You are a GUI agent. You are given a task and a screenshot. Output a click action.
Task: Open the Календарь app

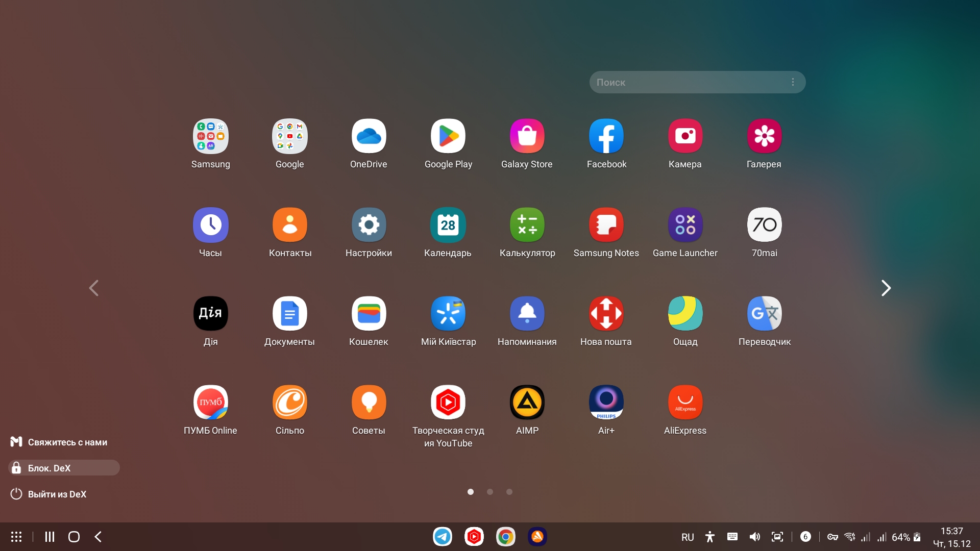[448, 225]
